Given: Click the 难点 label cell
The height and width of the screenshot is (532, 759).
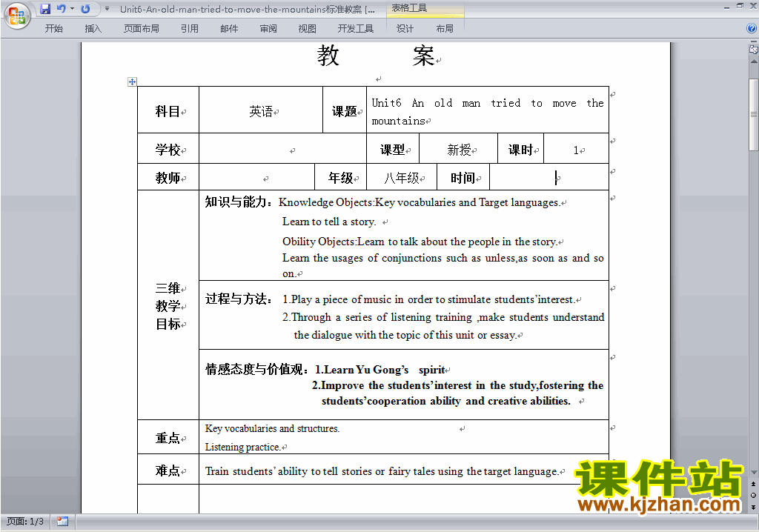Looking at the screenshot, I should point(168,469).
